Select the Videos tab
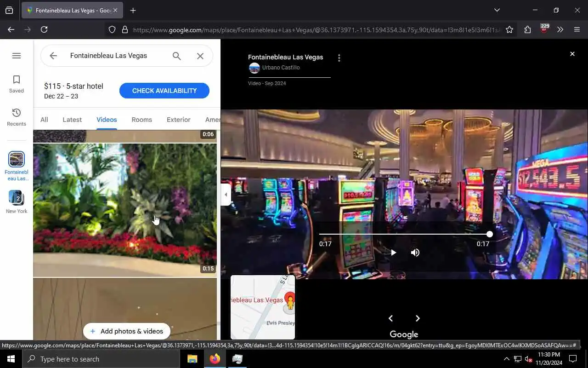The width and height of the screenshot is (588, 368). tap(107, 120)
